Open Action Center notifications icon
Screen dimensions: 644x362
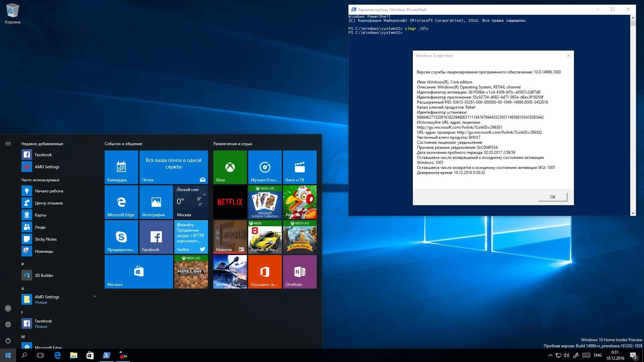coord(634,356)
